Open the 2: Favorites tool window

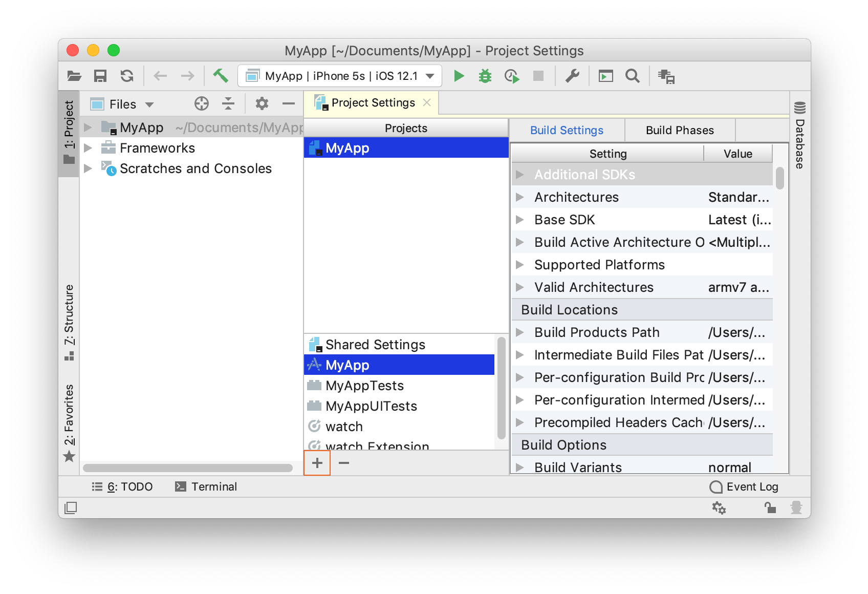[x=69, y=422]
